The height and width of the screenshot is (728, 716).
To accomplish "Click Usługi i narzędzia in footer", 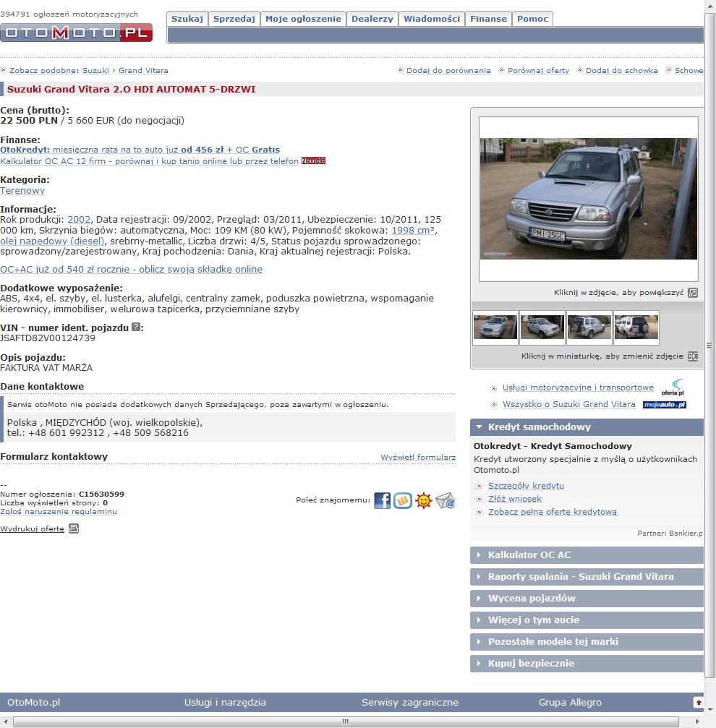I will point(225,703).
